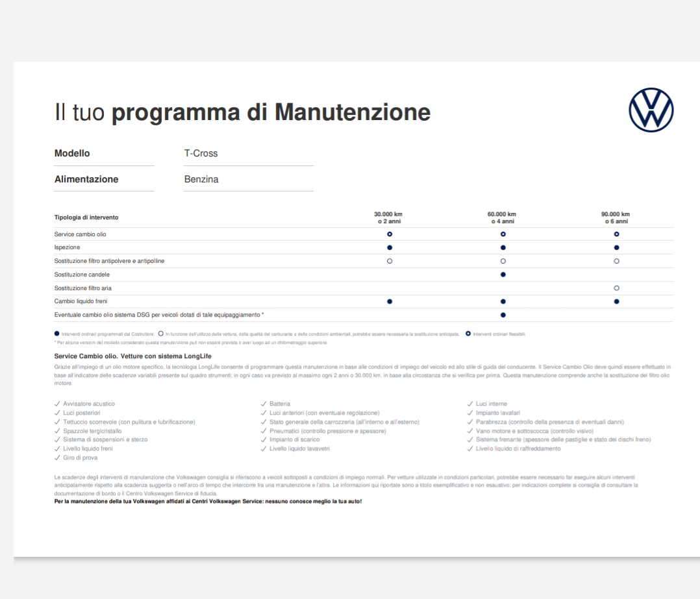Click Cambio liquido freni dot under 30.000 km

(x=390, y=302)
